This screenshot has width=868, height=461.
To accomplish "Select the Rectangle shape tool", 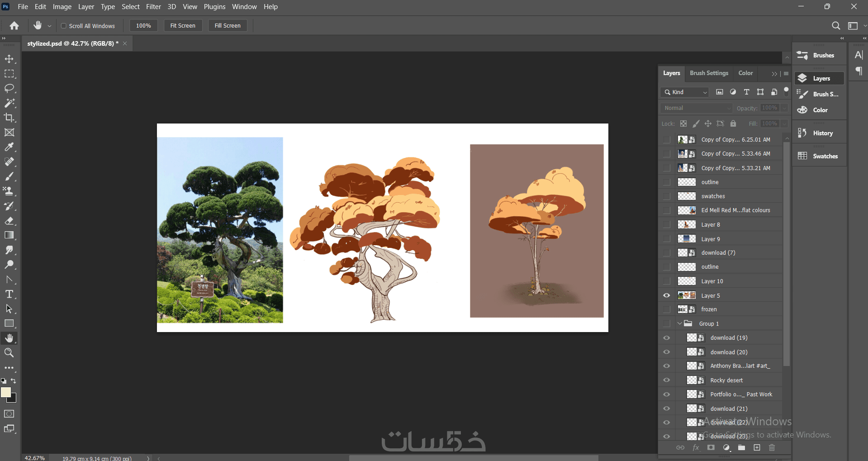I will tap(9, 323).
